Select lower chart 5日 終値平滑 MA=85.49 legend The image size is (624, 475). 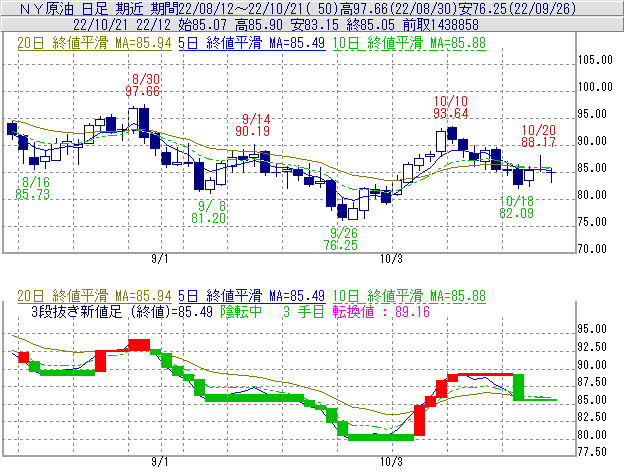252,296
